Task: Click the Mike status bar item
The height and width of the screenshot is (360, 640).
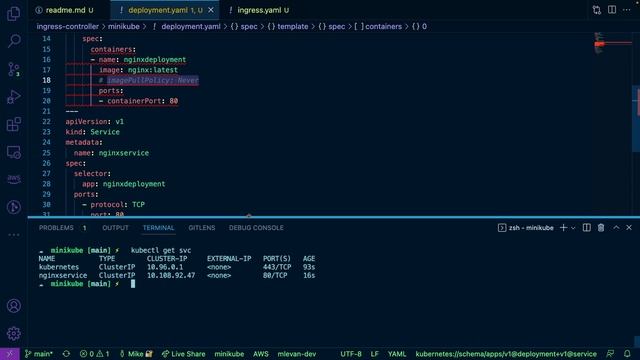Action: [x=136, y=354]
